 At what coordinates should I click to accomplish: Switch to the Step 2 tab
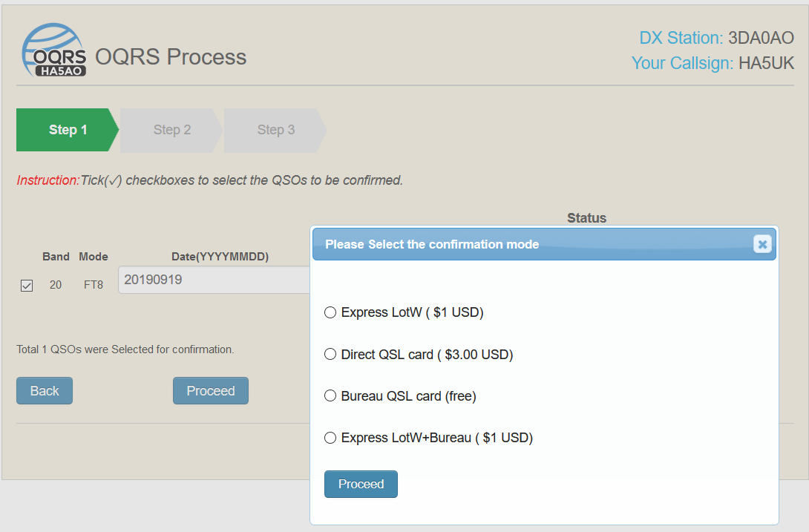(171, 130)
